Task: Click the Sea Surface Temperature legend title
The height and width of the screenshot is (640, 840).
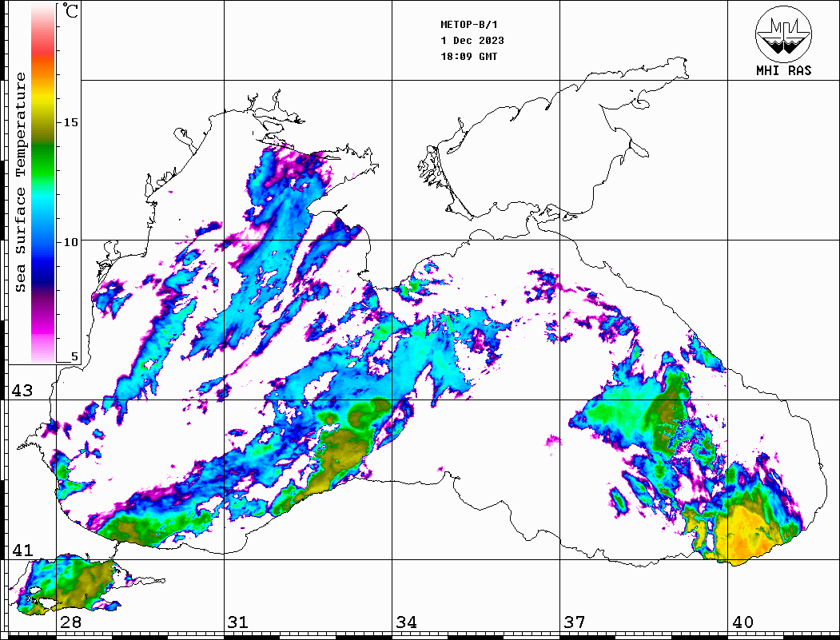Action: click(20, 182)
